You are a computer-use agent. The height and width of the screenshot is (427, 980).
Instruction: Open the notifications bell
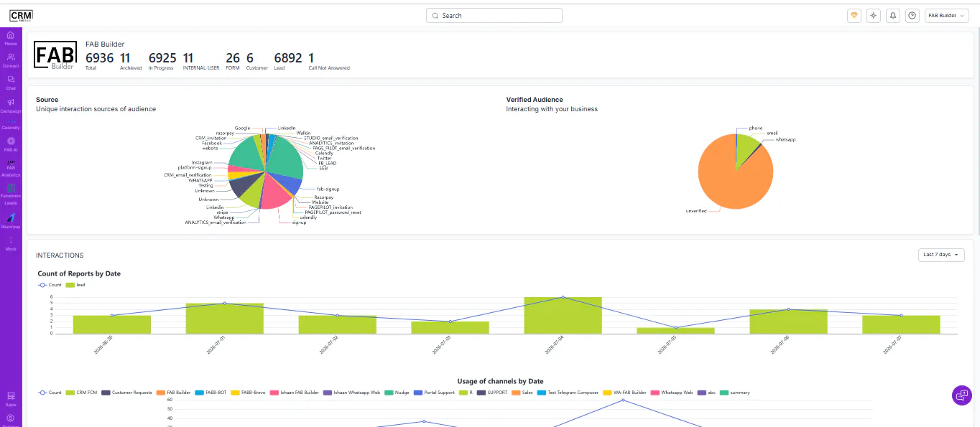[893, 15]
